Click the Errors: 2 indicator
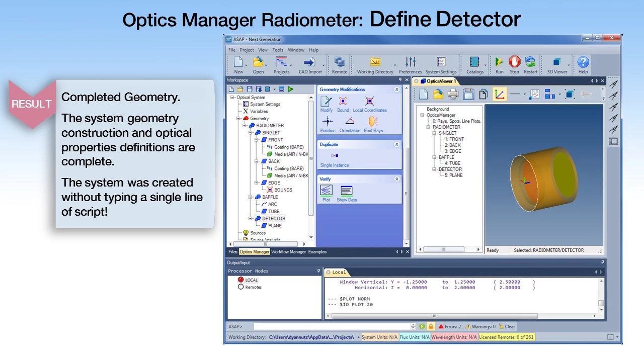644x362 pixels. point(449,327)
